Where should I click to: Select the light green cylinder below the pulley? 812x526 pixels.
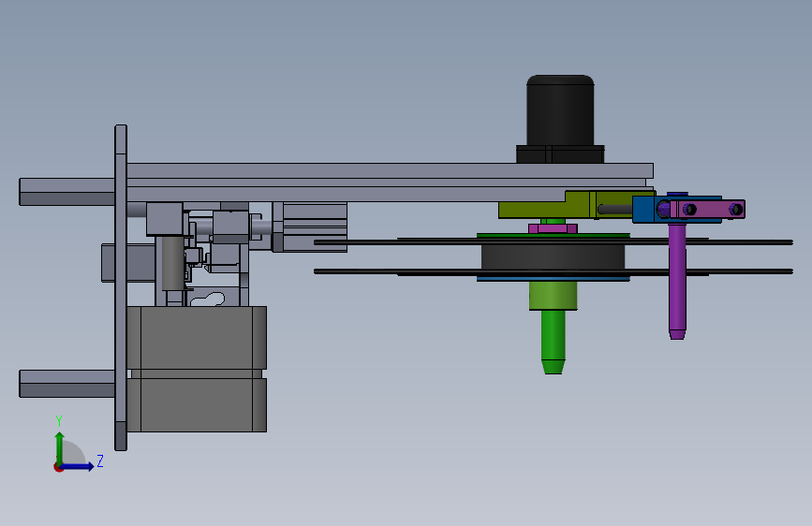click(x=553, y=296)
